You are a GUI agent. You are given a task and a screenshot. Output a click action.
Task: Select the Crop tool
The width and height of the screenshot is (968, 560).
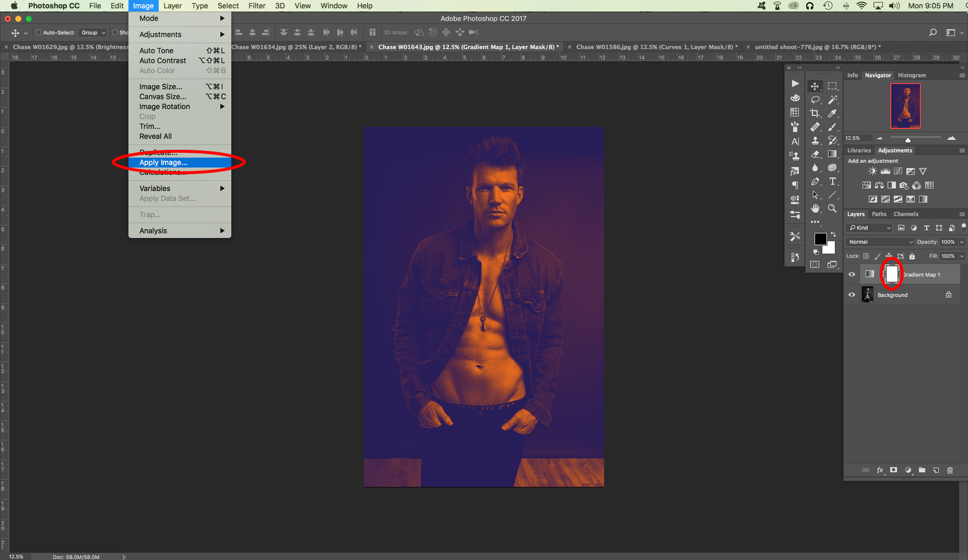815,113
